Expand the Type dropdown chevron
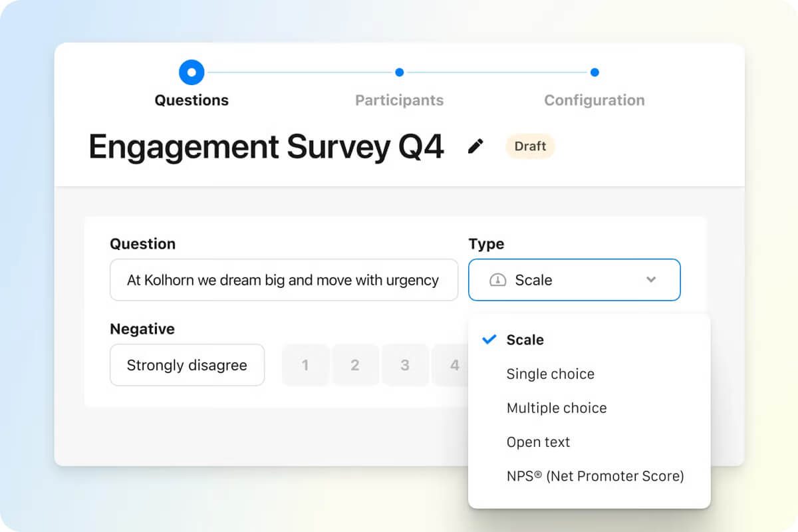 click(651, 280)
